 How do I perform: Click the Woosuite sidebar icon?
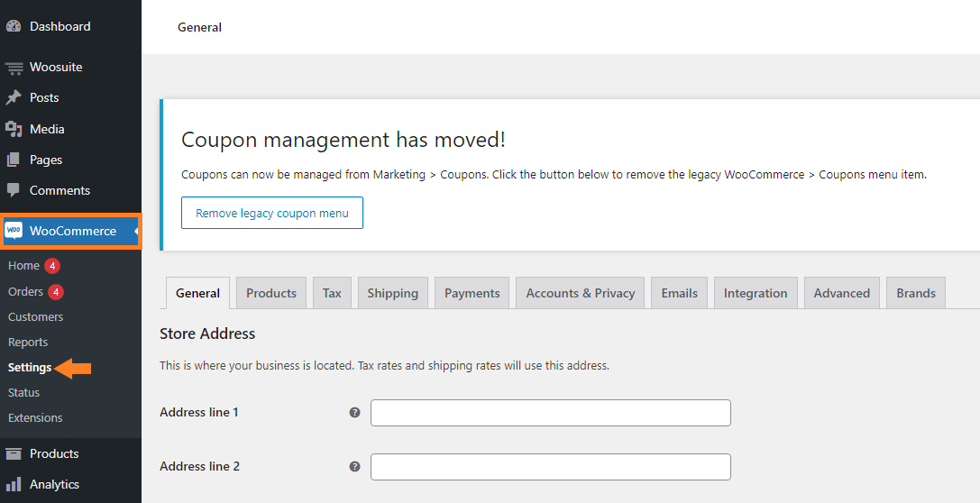coord(14,68)
